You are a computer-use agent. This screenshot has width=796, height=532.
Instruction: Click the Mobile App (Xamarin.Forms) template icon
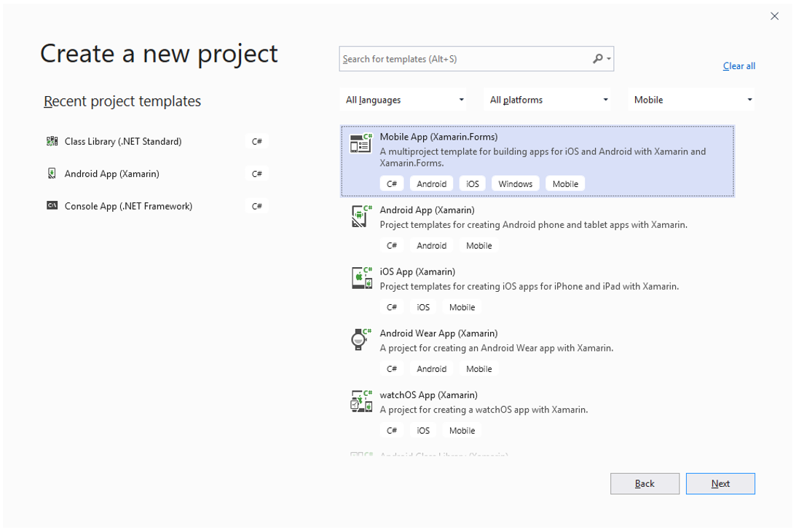pos(361,143)
